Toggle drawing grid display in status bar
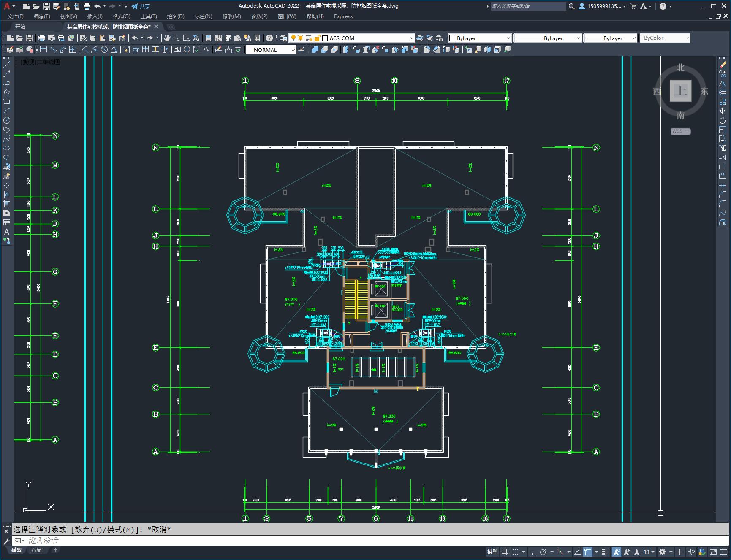731x560 pixels. click(x=505, y=552)
